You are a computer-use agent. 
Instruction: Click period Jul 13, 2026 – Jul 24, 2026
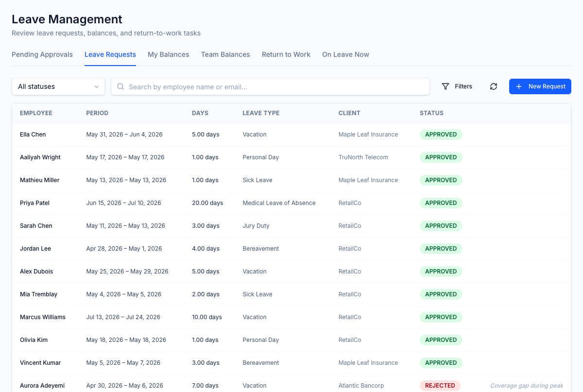[123, 317]
